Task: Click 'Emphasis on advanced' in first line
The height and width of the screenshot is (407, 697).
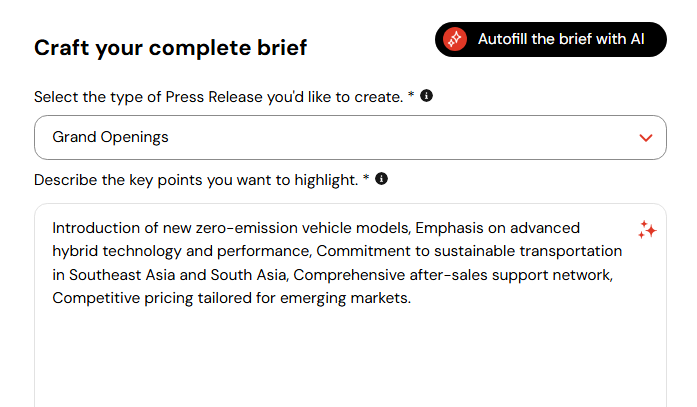Action: click(497, 228)
